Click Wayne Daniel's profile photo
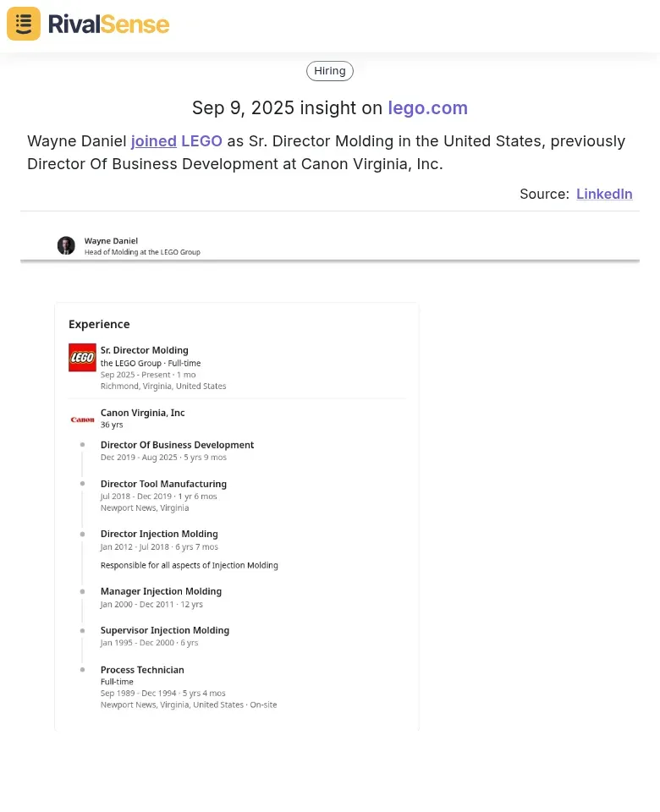This screenshot has height=812, width=660. (66, 245)
